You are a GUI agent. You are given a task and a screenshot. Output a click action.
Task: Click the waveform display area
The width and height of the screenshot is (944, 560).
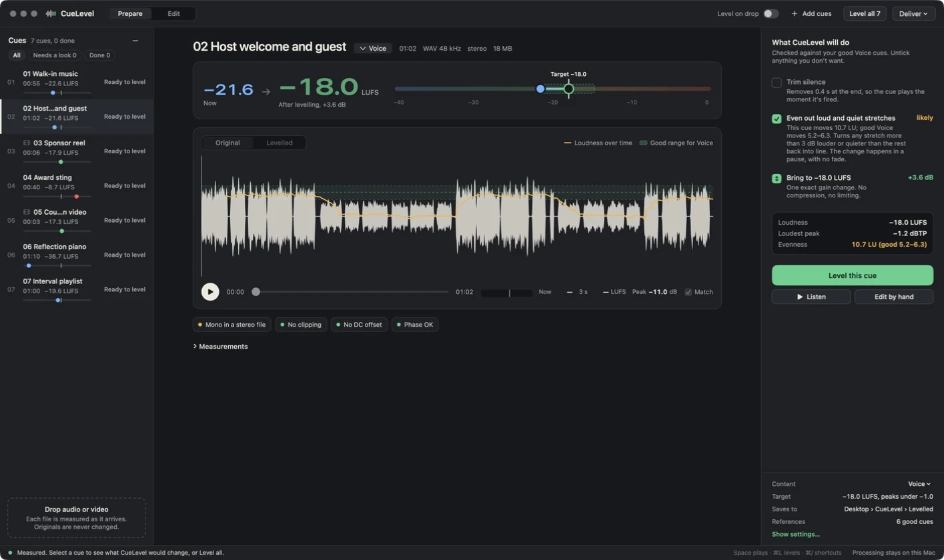(457, 217)
